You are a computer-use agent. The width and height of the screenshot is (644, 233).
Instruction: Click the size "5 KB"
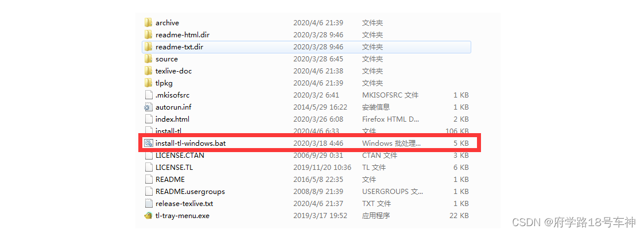coord(461,143)
